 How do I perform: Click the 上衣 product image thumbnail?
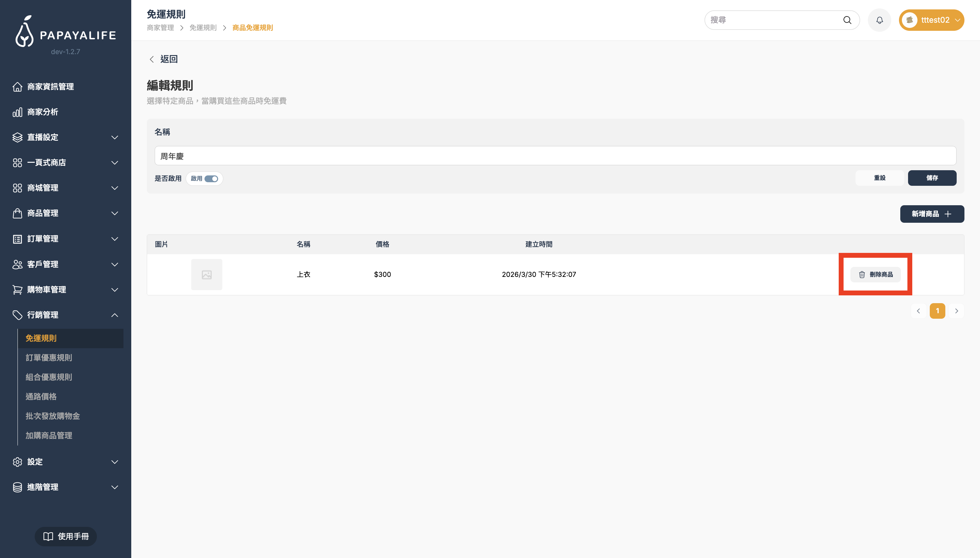pyautogui.click(x=206, y=274)
